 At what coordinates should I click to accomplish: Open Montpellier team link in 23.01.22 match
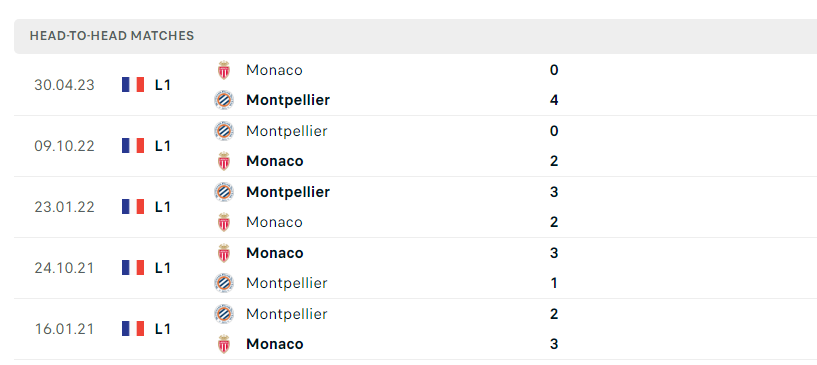pos(288,192)
